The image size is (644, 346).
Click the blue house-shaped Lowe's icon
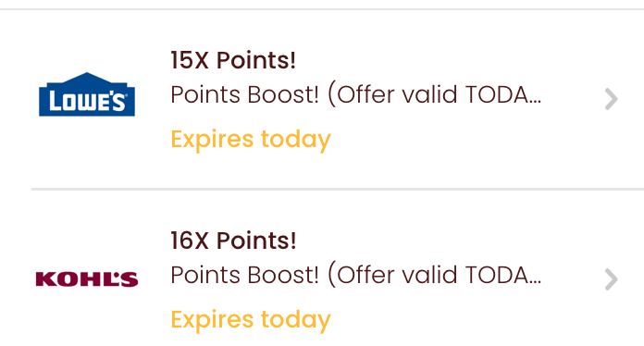pyautogui.click(x=87, y=94)
